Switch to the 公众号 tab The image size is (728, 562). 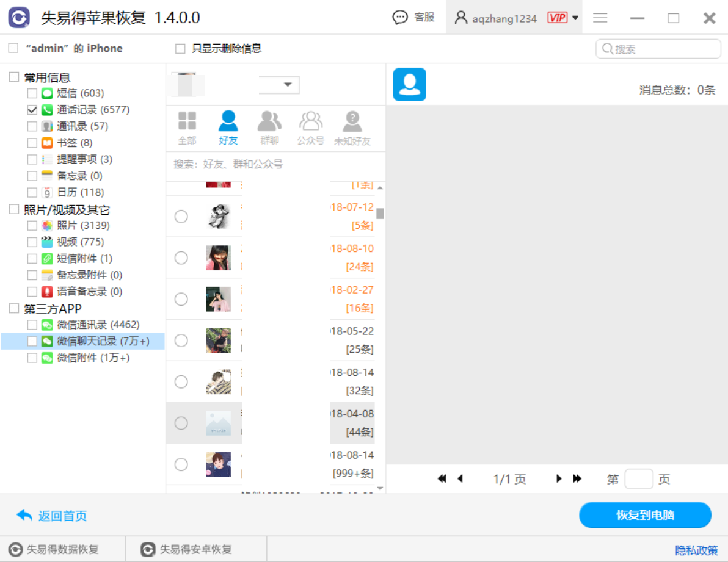(x=311, y=128)
